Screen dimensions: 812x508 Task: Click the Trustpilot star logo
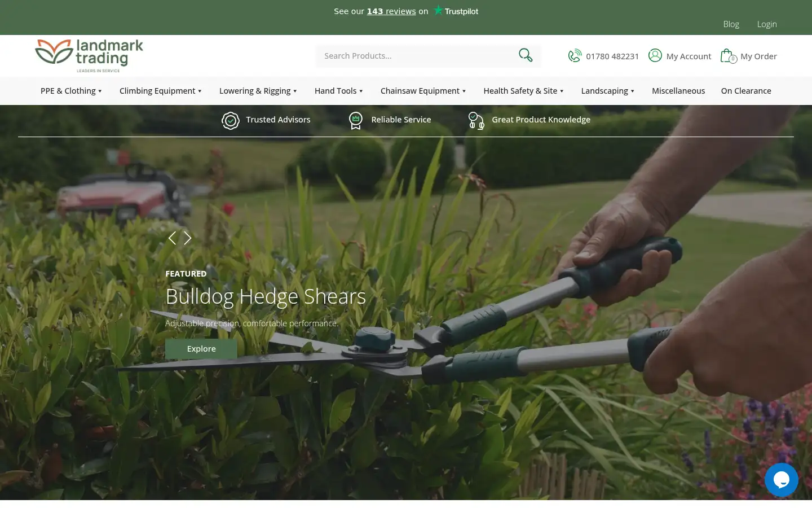click(x=438, y=10)
